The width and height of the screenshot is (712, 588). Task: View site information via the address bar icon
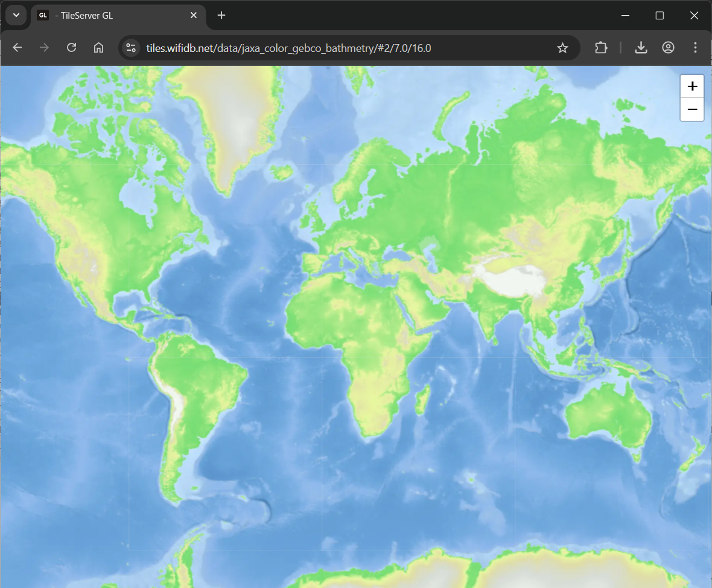130,47
